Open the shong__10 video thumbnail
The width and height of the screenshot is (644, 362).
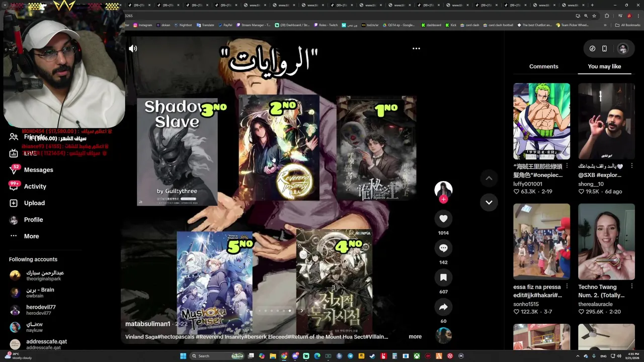tap(606, 121)
